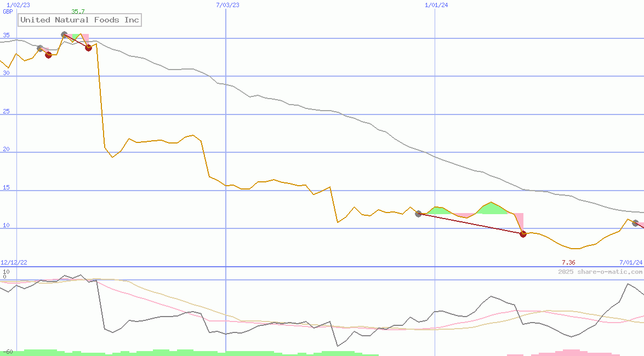Click the largest green shaded area above the trend line

[x=491, y=208]
